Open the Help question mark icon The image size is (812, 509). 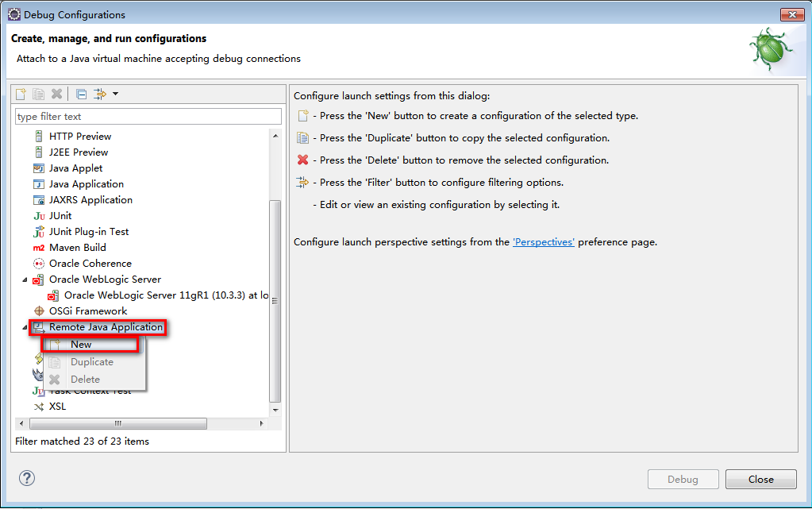(27, 478)
